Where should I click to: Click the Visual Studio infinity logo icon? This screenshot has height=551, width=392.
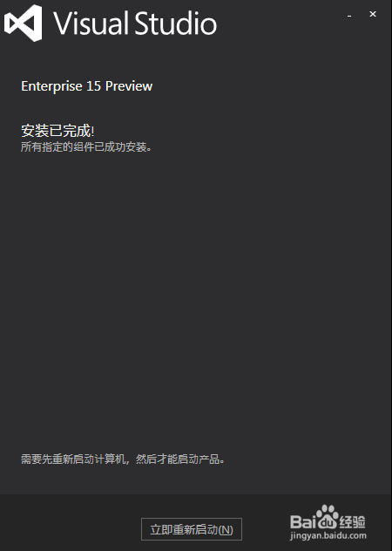coord(24,23)
